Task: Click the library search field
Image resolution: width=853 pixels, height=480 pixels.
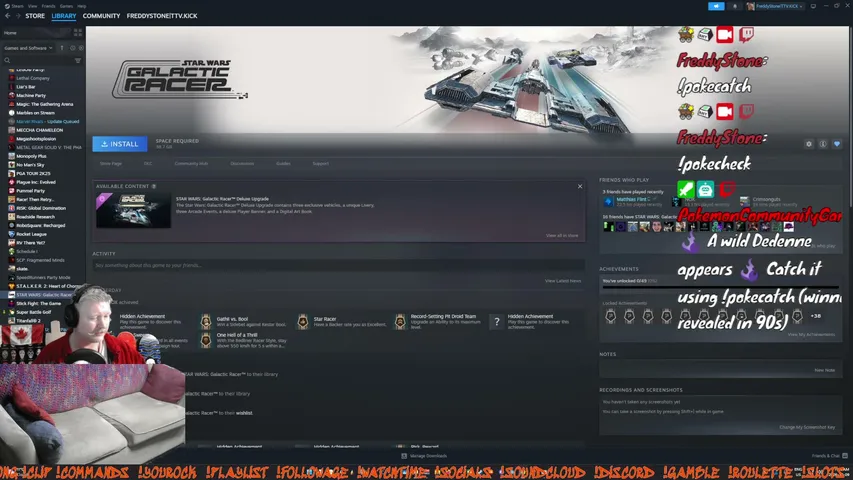Action: pos(38,60)
